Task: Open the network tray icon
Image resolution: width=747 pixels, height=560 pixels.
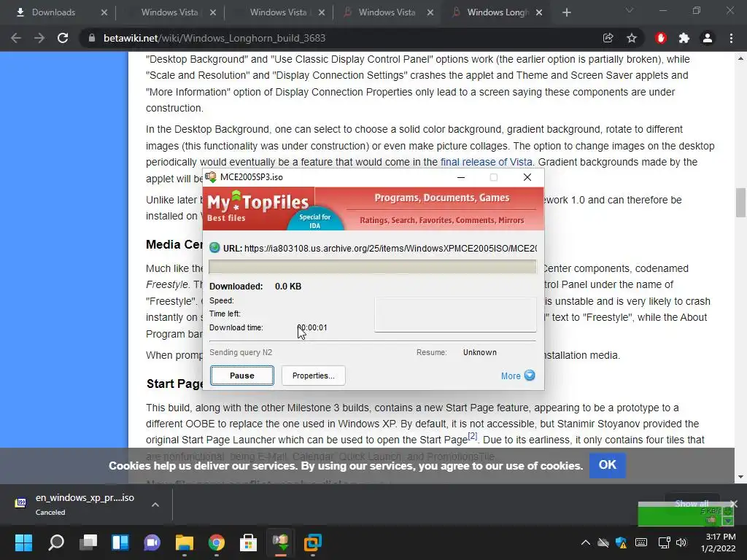Action: [x=664, y=542]
